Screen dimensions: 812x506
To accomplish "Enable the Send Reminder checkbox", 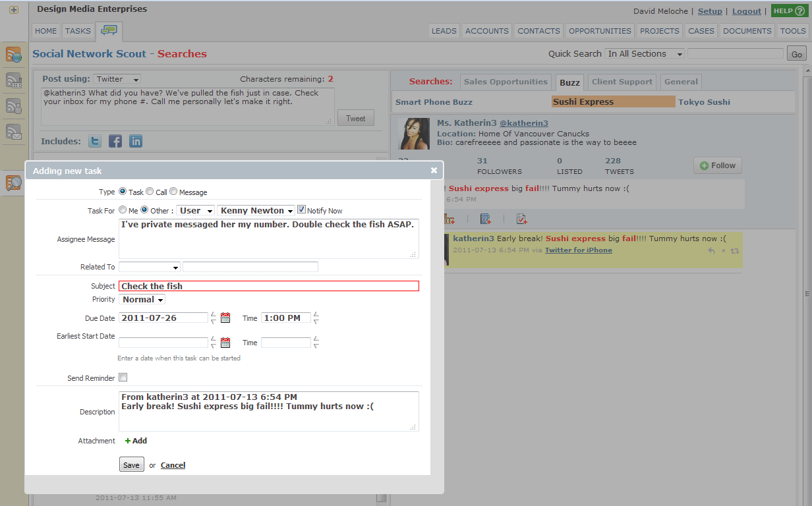I will [123, 378].
